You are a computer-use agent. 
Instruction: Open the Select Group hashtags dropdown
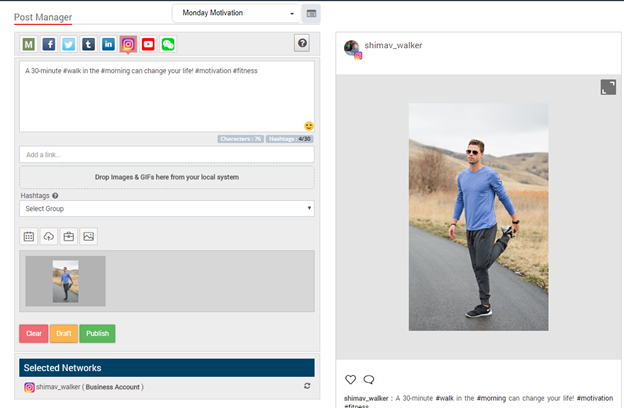(167, 209)
